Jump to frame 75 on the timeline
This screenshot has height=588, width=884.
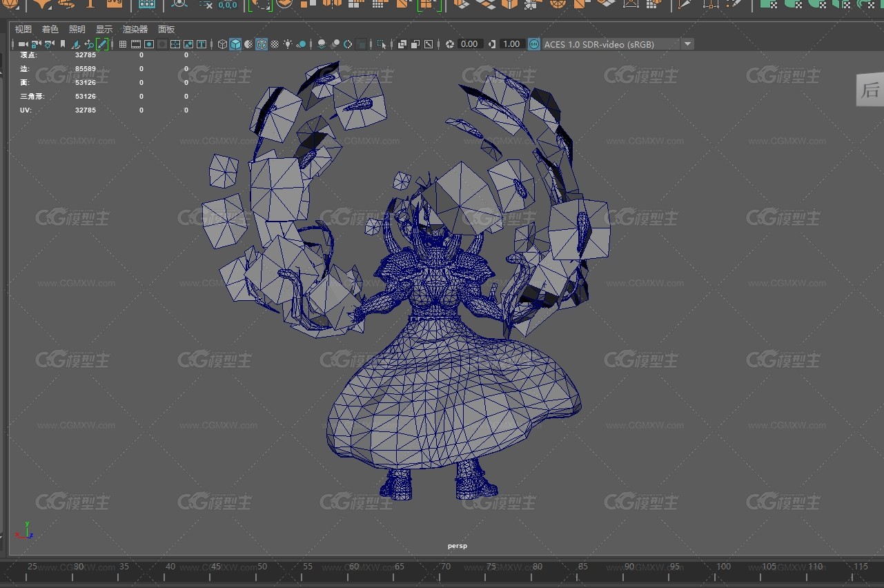(491, 567)
